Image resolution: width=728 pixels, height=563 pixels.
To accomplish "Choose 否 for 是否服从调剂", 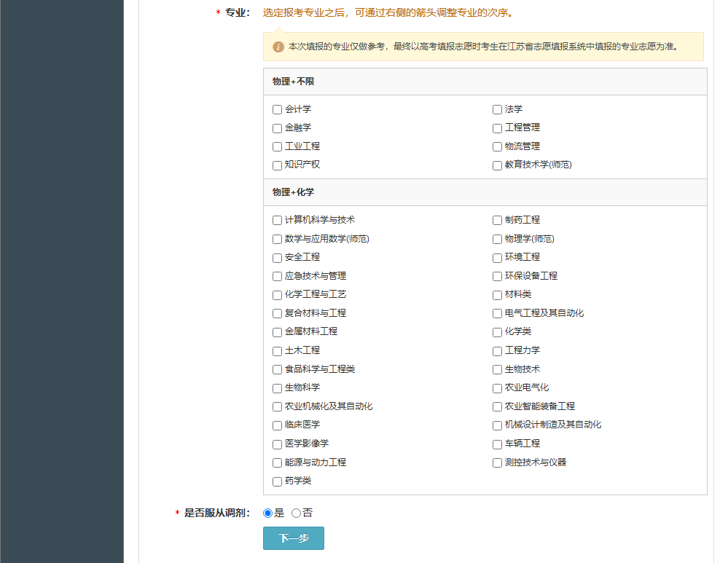I will (x=296, y=513).
